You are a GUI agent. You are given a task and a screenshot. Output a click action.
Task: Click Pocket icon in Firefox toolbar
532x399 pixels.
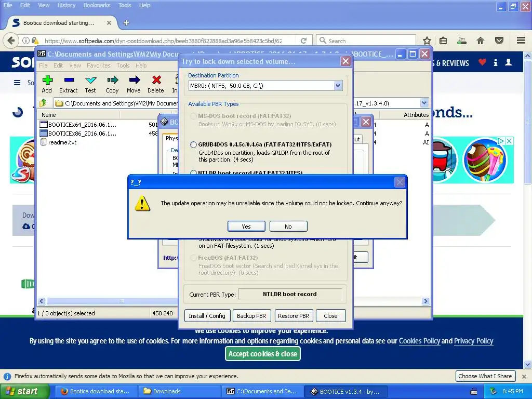[x=499, y=41]
